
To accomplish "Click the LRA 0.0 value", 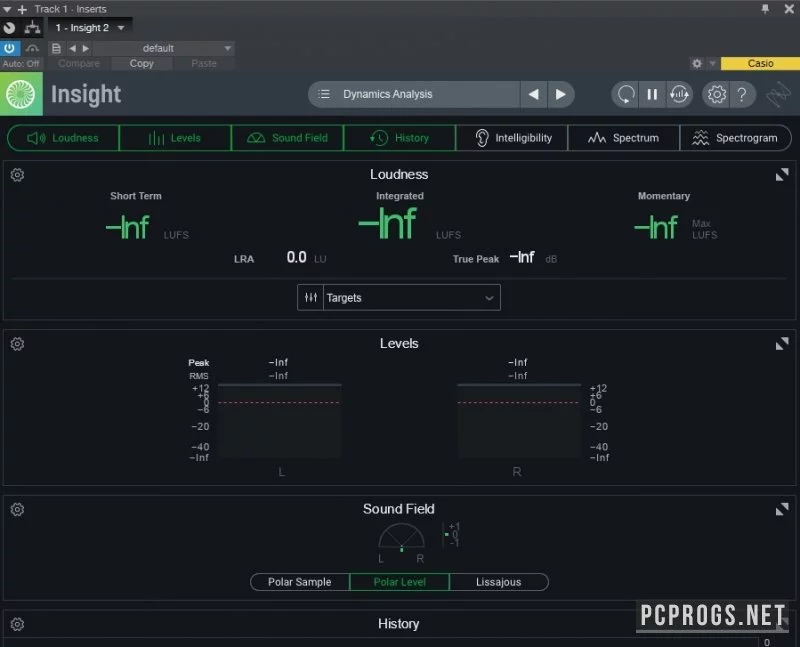I will (x=296, y=257).
